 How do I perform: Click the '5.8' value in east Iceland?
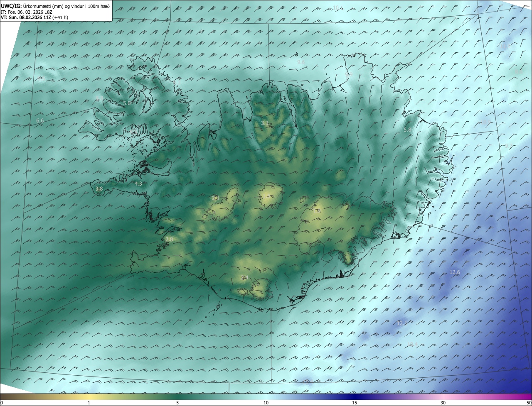(x=408, y=130)
